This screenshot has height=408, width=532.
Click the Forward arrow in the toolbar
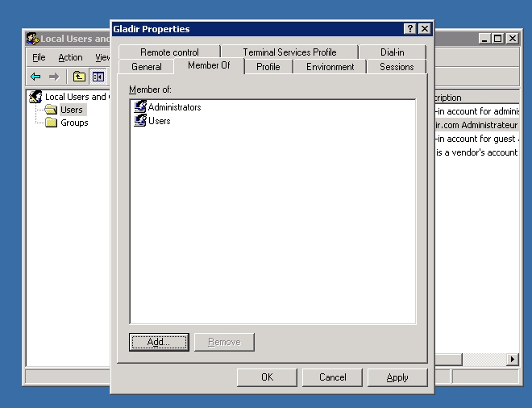click(54, 77)
